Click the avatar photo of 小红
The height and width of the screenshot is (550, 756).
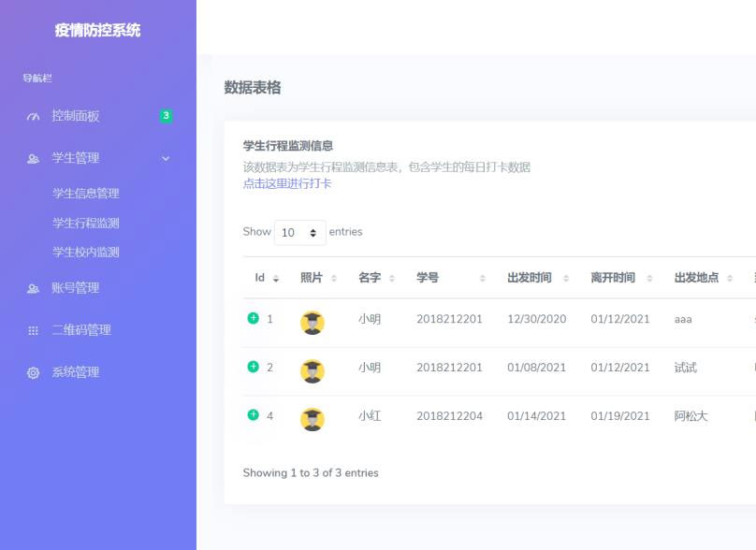(313, 419)
